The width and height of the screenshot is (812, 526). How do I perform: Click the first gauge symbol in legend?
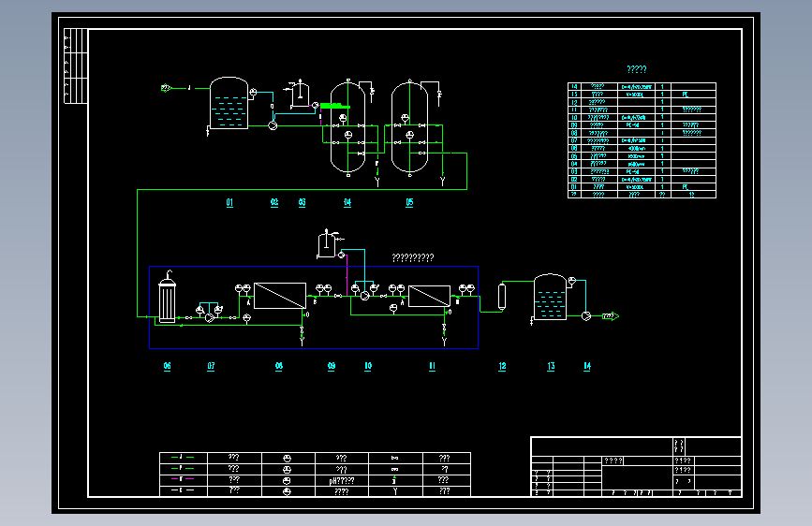tap(288, 459)
